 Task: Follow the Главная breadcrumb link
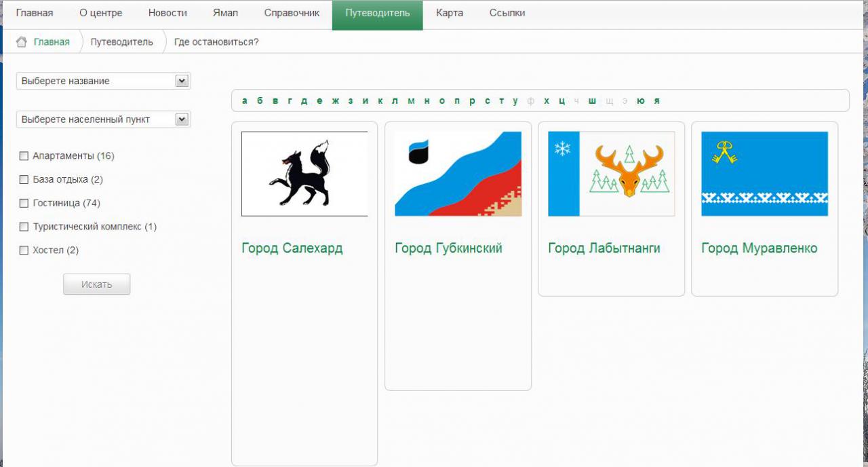(x=52, y=42)
